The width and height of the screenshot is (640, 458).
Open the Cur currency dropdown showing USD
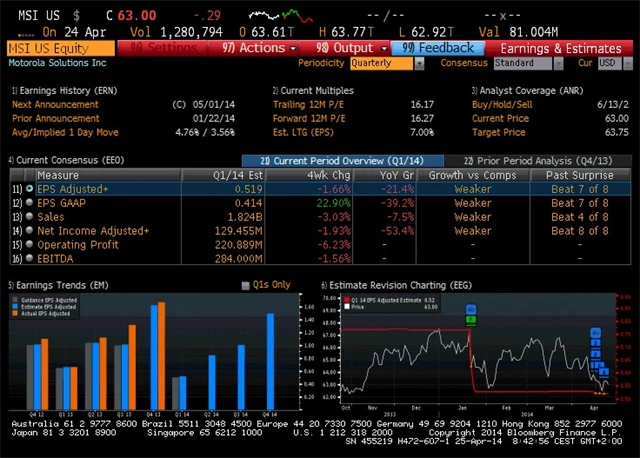609,63
